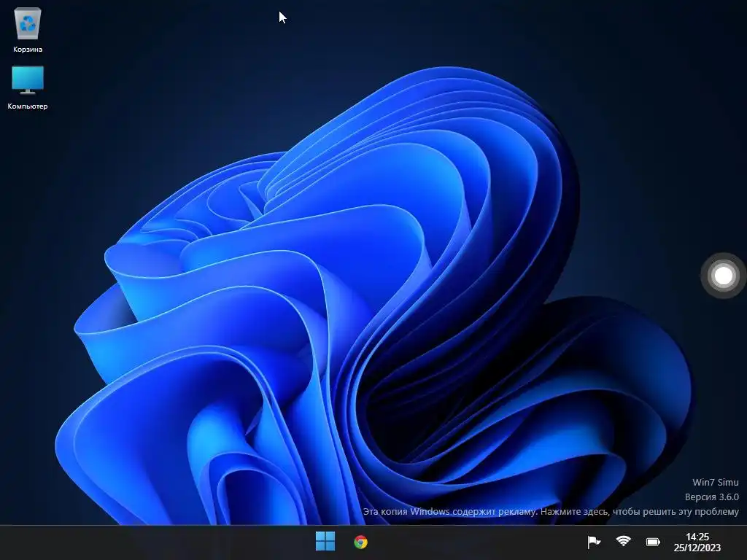Open the flag notification icon
The height and width of the screenshot is (560, 747).
(x=594, y=542)
